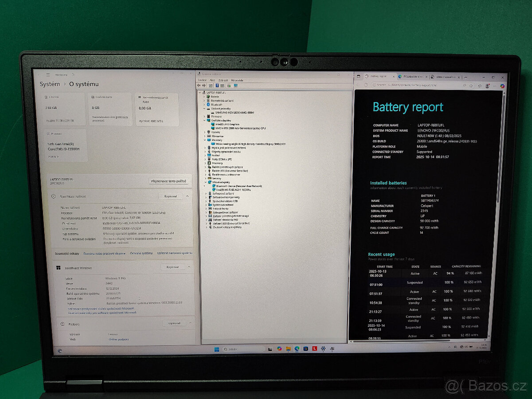Click the Edge page refresh icon
532x399 pixels.
pyautogui.click(x=366, y=85)
